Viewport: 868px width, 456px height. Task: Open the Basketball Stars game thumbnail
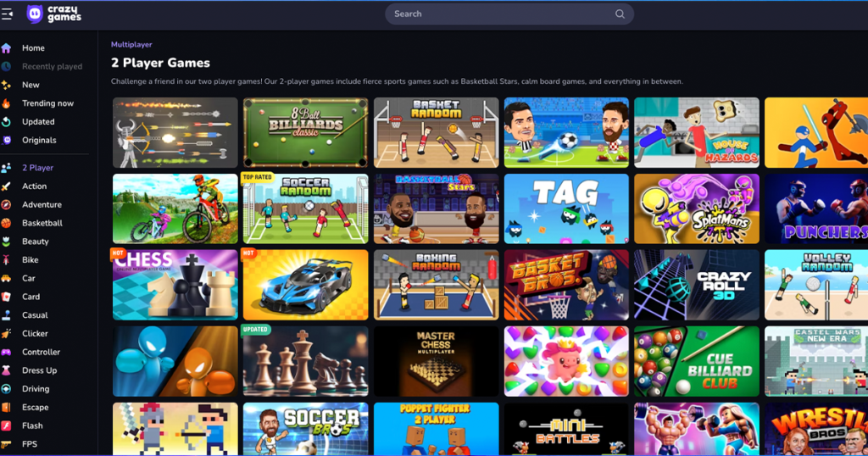click(437, 209)
